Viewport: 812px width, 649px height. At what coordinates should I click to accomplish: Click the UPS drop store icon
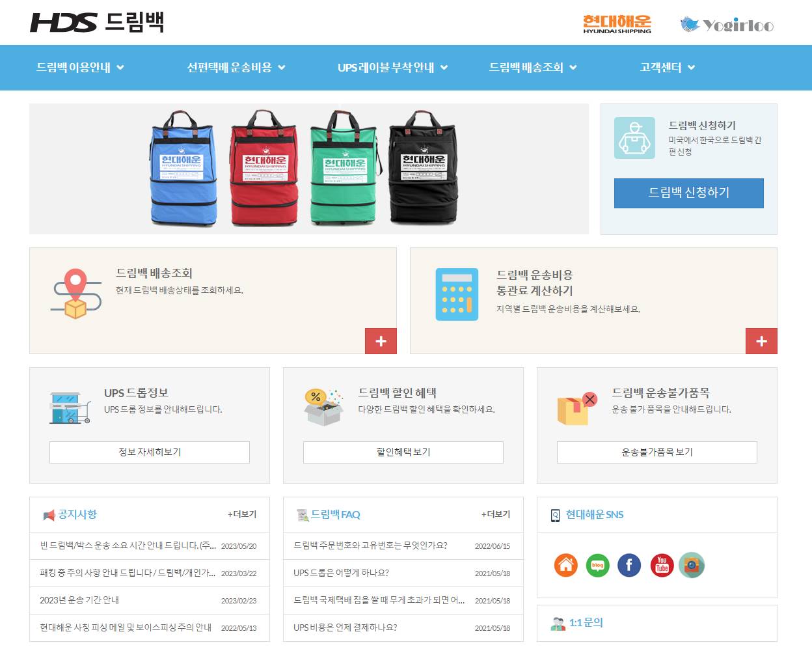pyautogui.click(x=69, y=408)
